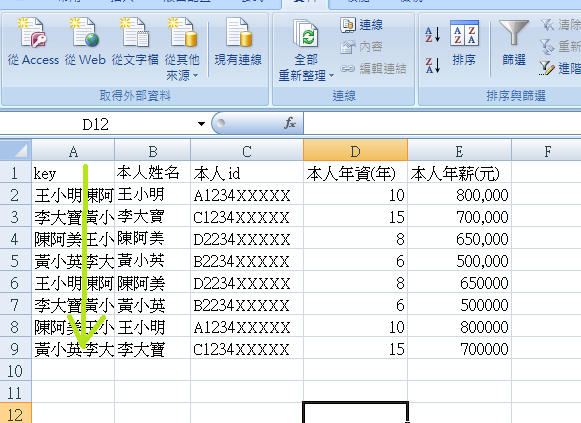Click cell E3 with 700,000
The image size is (581, 423).
coord(459,217)
